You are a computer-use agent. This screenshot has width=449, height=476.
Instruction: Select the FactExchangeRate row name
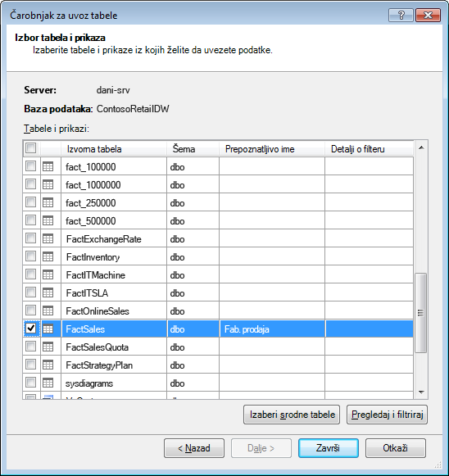(104, 239)
